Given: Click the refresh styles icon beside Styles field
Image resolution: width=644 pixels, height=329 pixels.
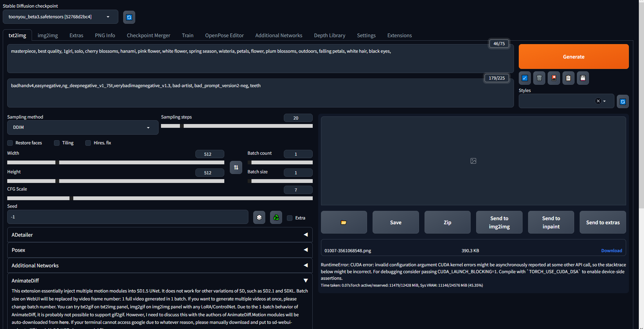Looking at the screenshot, I should [x=623, y=101].
